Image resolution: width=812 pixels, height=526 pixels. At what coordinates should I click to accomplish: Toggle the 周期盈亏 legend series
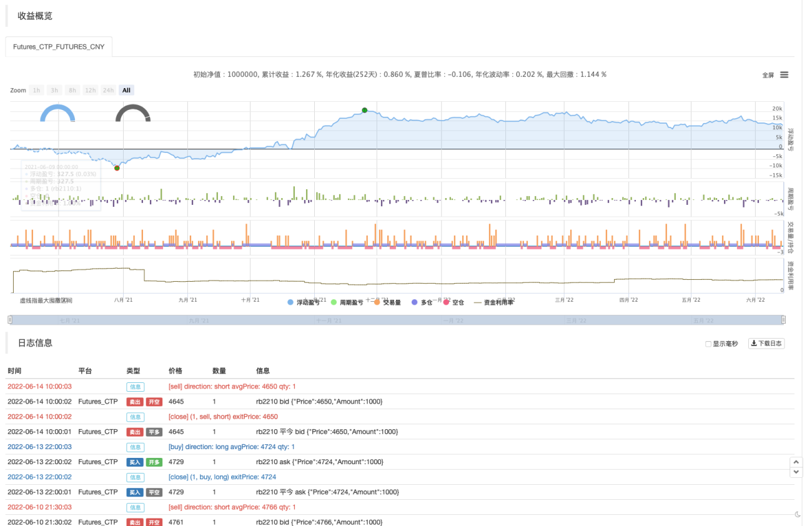pyautogui.click(x=347, y=302)
